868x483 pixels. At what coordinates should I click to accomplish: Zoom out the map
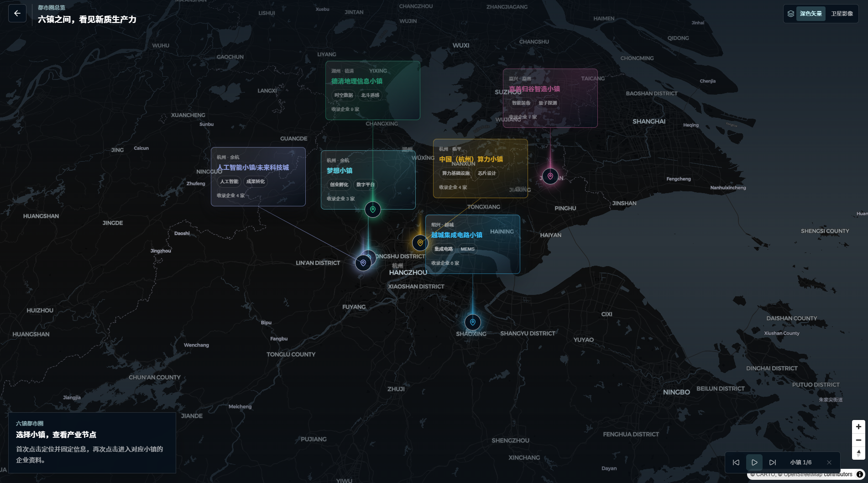coord(858,440)
